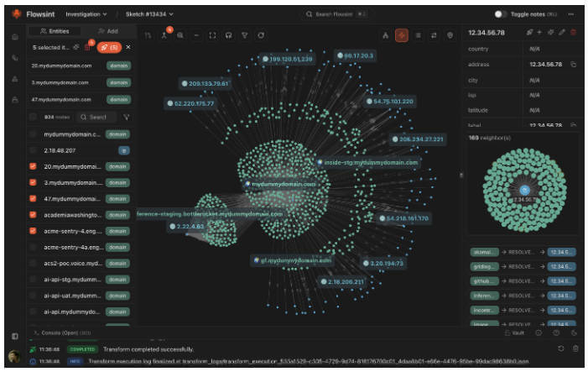Image resolution: width=588 pixels, height=372 pixels.
Task: Click graph node label 54.75.101.220
Action: click(x=390, y=102)
